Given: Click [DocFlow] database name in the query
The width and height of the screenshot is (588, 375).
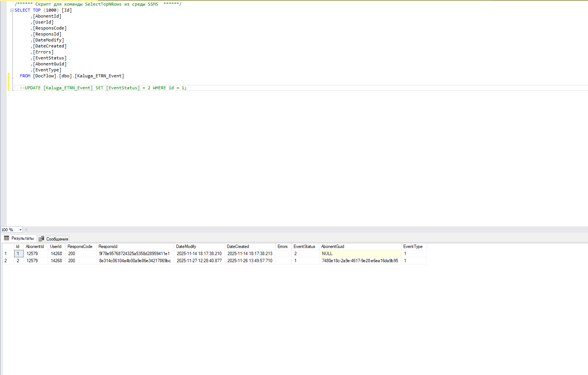Looking at the screenshot, I should pos(45,76).
